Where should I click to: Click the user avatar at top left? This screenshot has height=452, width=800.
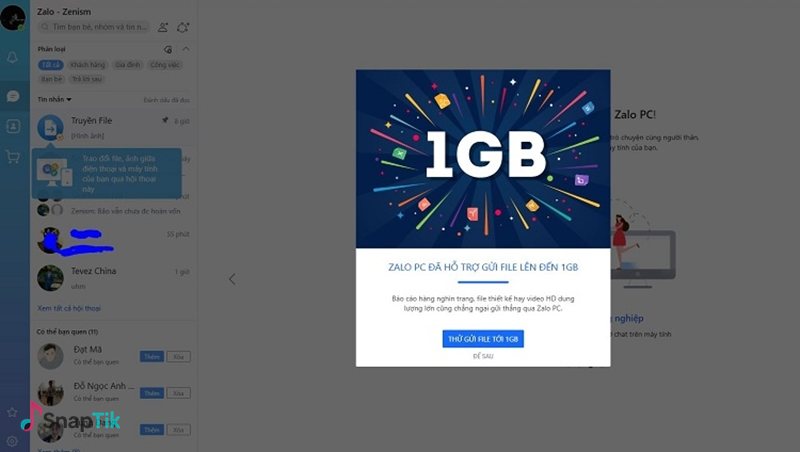pos(13,18)
